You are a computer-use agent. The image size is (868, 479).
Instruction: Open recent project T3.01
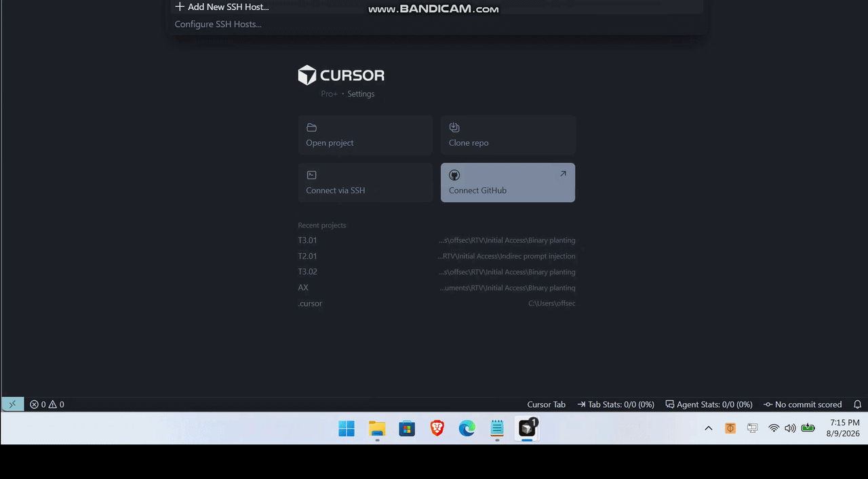click(x=437, y=240)
